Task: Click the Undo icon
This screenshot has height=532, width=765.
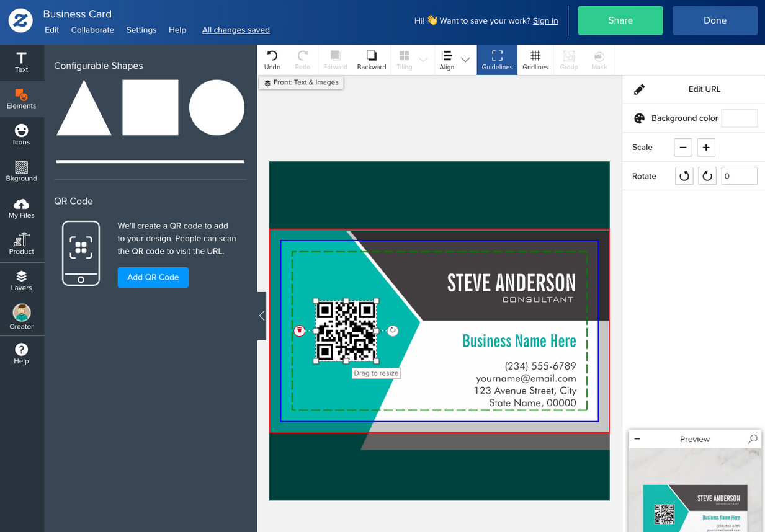Action: (x=272, y=60)
